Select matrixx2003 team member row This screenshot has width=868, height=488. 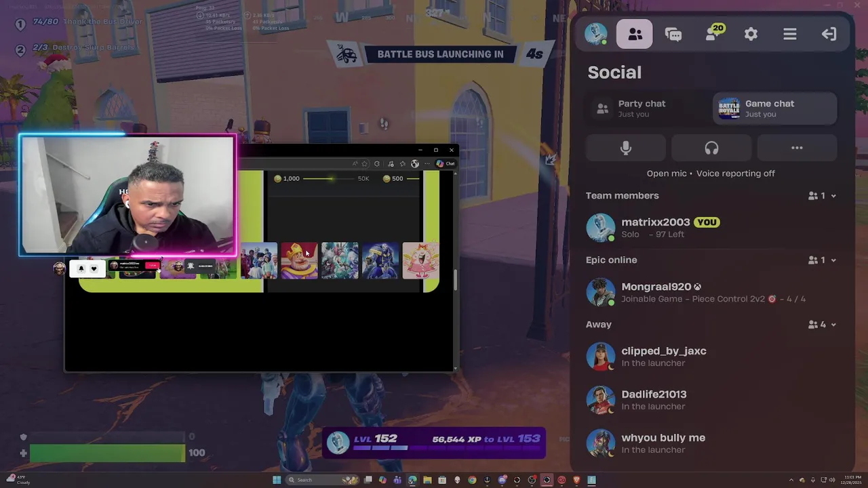[711, 228]
